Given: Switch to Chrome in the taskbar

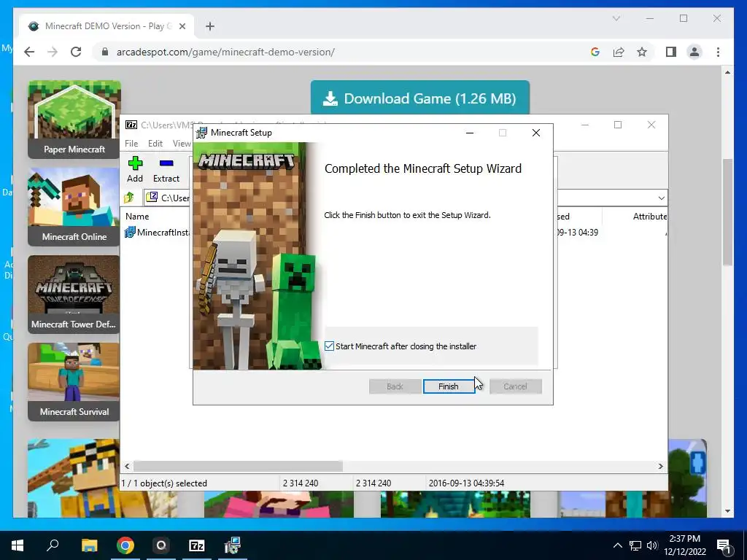Looking at the screenshot, I should pos(125,545).
